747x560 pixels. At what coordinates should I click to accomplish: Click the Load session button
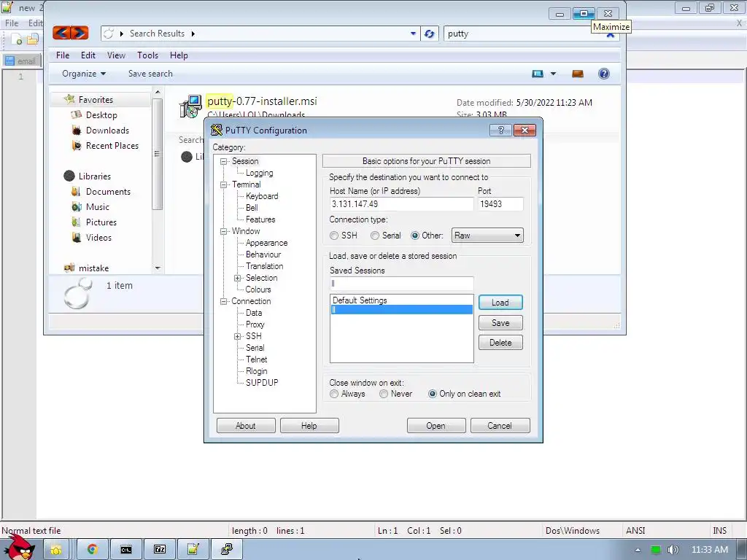point(500,303)
